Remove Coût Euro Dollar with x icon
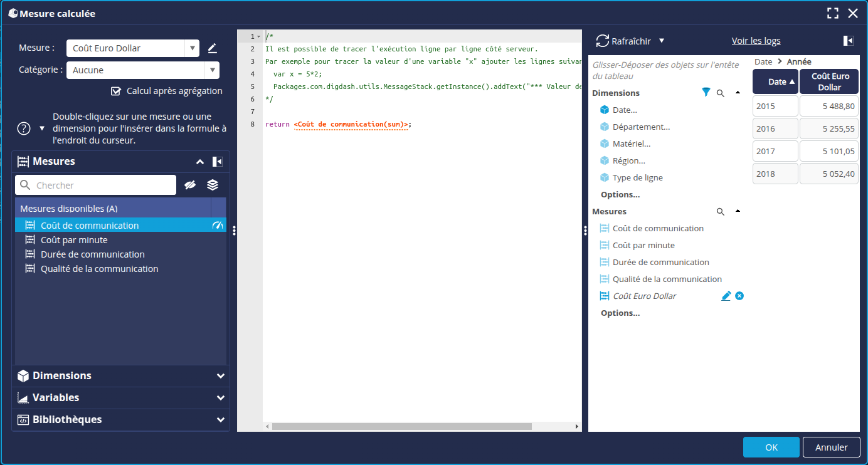Image resolution: width=868 pixels, height=465 pixels. point(739,296)
